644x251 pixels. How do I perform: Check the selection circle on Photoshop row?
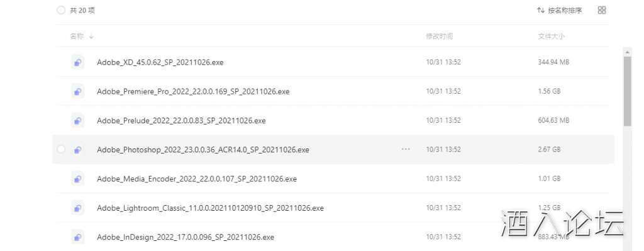click(61, 150)
